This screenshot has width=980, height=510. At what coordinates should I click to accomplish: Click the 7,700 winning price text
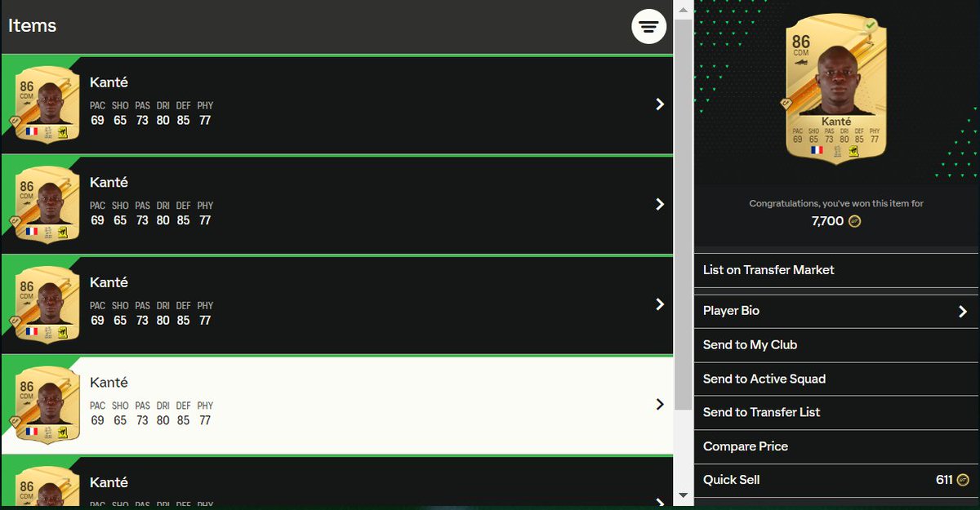(x=828, y=221)
